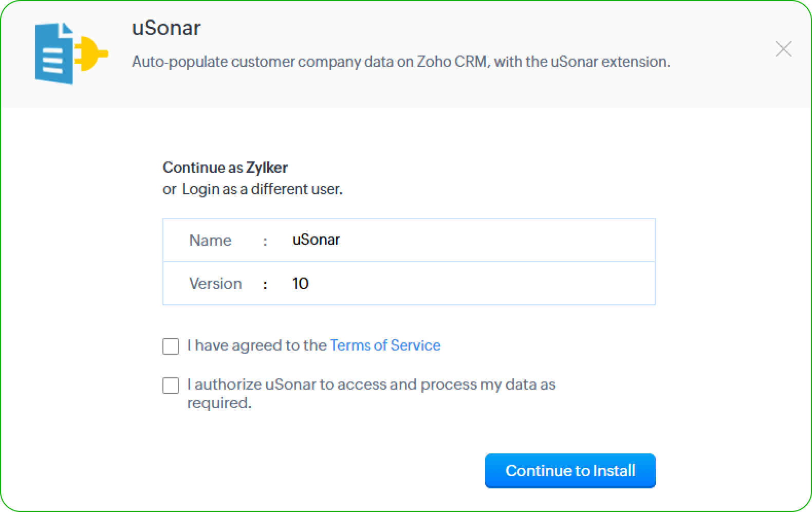Click the "I have agreed to the" label
Viewport: 812px width, 512px height.
tap(256, 345)
